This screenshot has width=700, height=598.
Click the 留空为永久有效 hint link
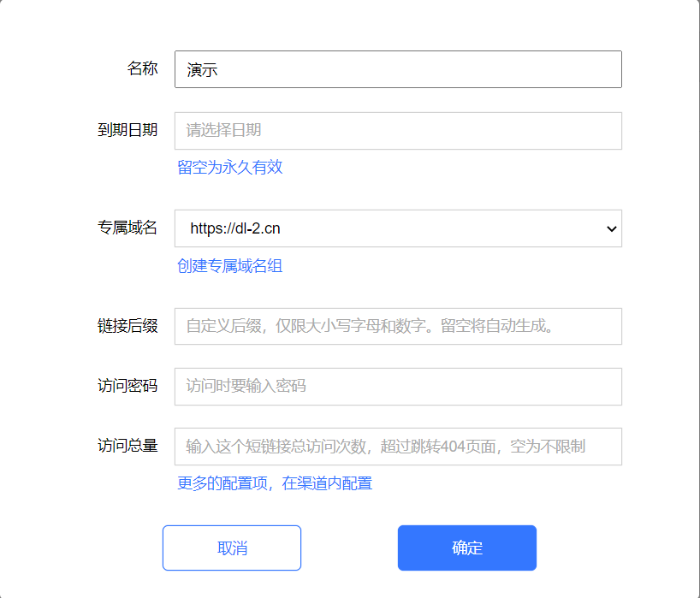(230, 168)
